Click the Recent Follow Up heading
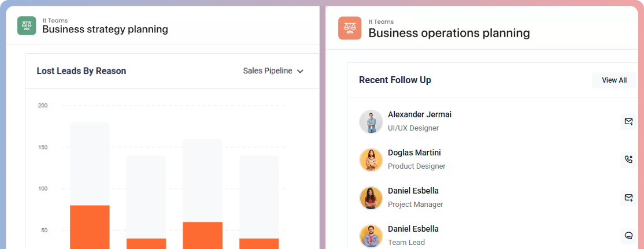 (395, 80)
